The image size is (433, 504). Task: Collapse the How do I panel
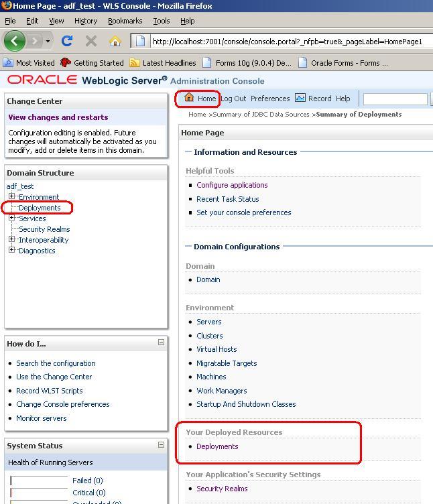(161, 342)
